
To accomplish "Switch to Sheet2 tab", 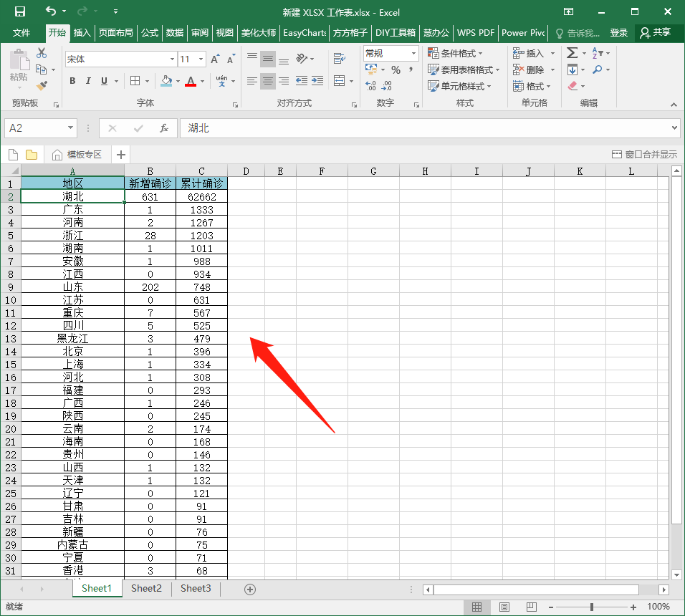I will (x=146, y=589).
